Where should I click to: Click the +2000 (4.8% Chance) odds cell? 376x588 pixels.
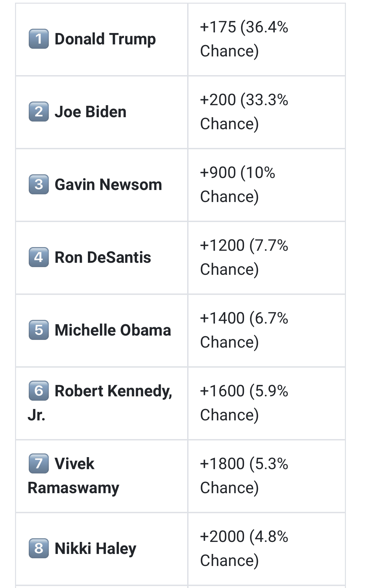tap(267, 549)
